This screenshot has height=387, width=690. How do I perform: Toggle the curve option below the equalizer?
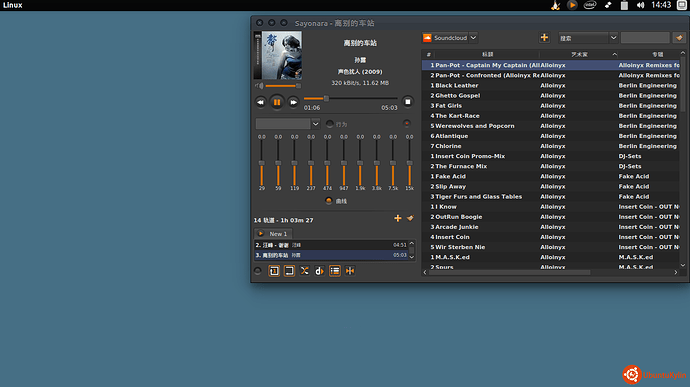pos(329,201)
